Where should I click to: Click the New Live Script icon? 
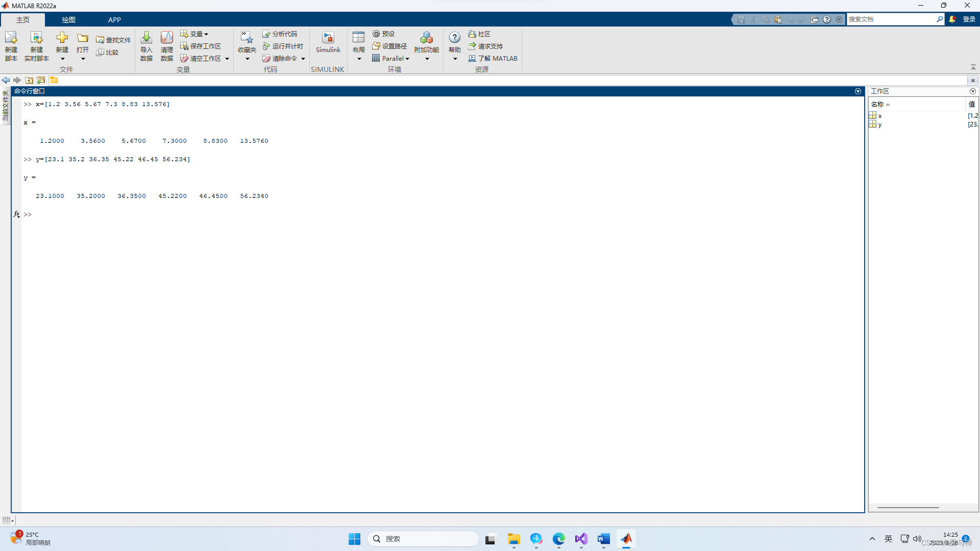point(36,38)
